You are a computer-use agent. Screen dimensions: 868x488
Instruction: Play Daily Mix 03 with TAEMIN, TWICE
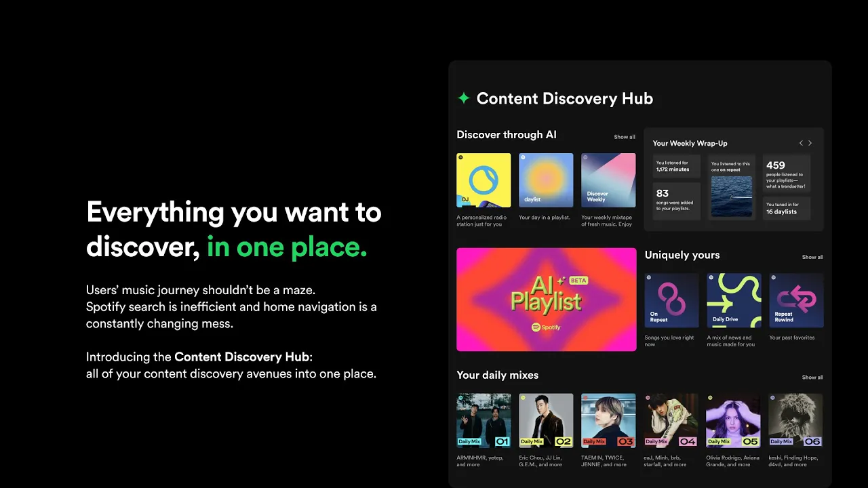point(608,421)
